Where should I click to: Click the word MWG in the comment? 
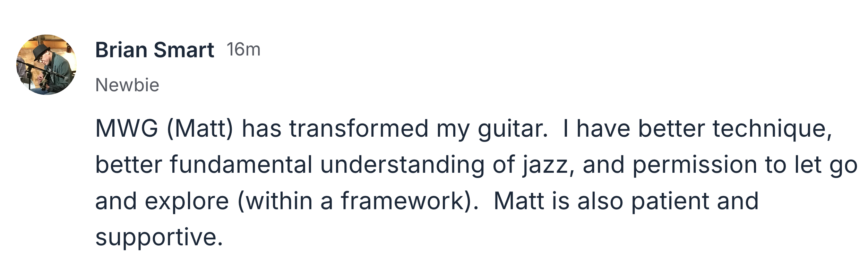point(127,129)
